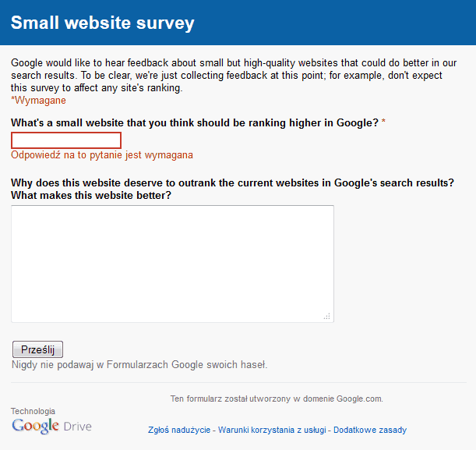Screen dimensions: 476x450
Task: Click the Small website survey title
Action: click(103, 23)
